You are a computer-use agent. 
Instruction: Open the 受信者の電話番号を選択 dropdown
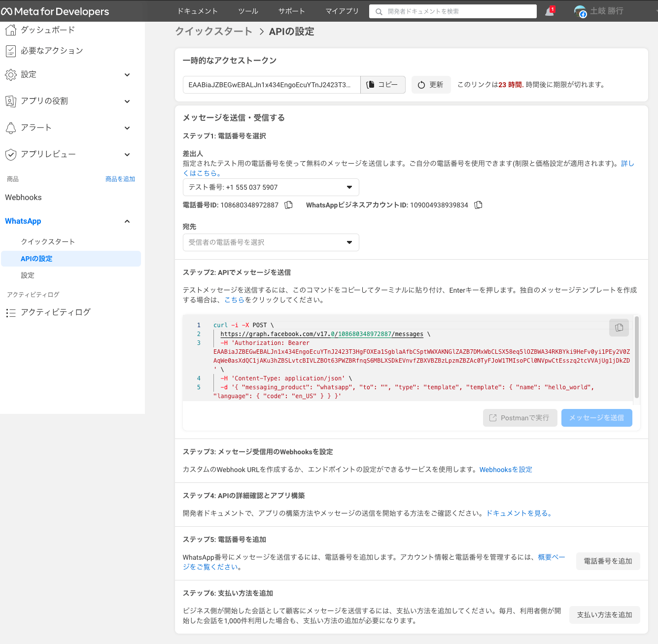271,242
